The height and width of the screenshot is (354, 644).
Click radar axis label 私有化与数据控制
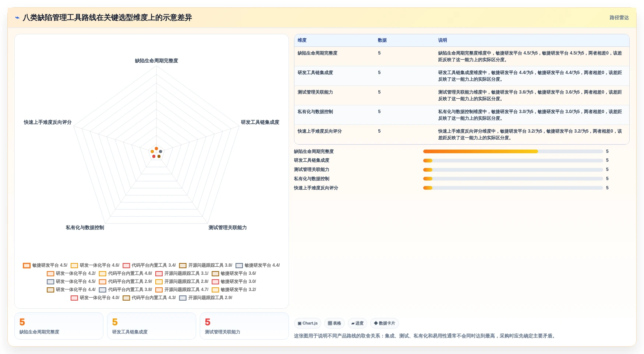tap(85, 228)
